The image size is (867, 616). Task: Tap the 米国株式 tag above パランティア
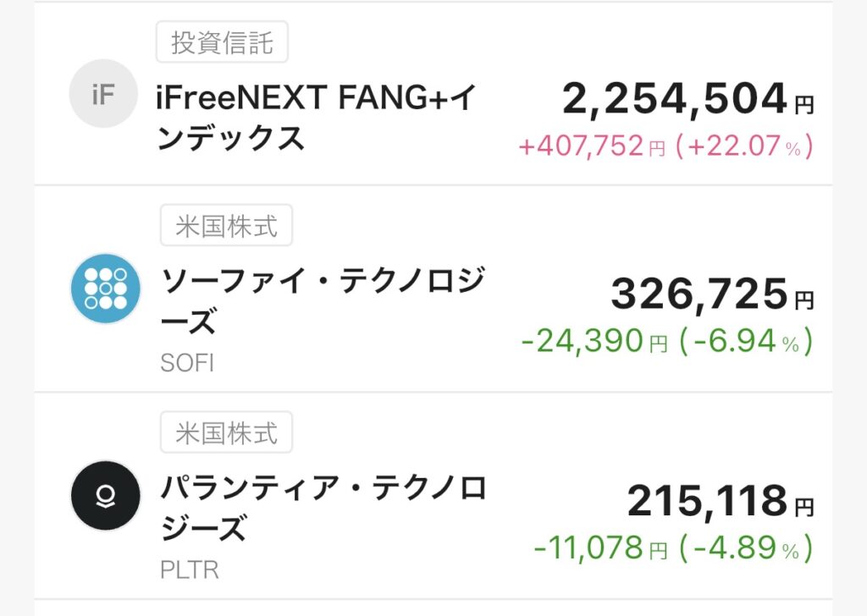pyautogui.click(x=226, y=433)
